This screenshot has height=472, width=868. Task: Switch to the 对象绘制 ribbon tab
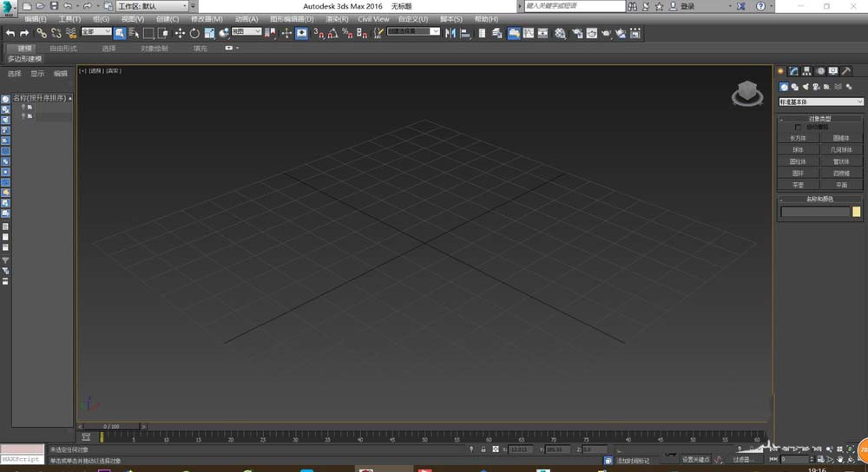point(154,48)
